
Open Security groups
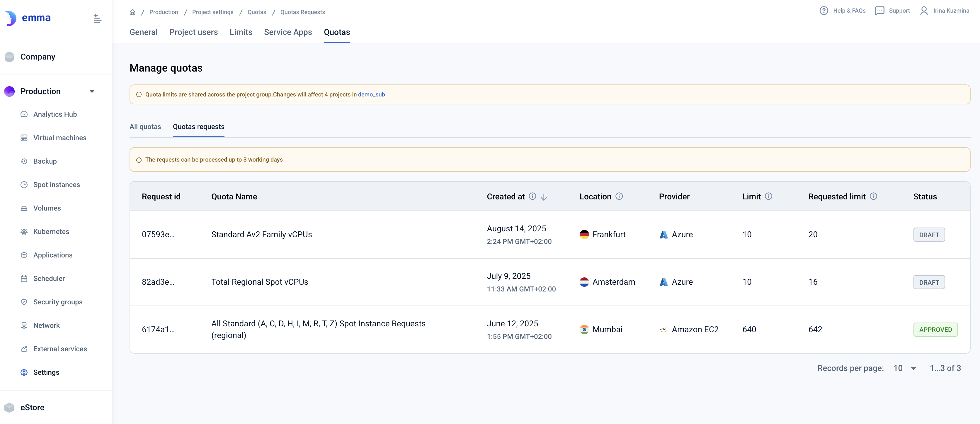click(x=58, y=302)
